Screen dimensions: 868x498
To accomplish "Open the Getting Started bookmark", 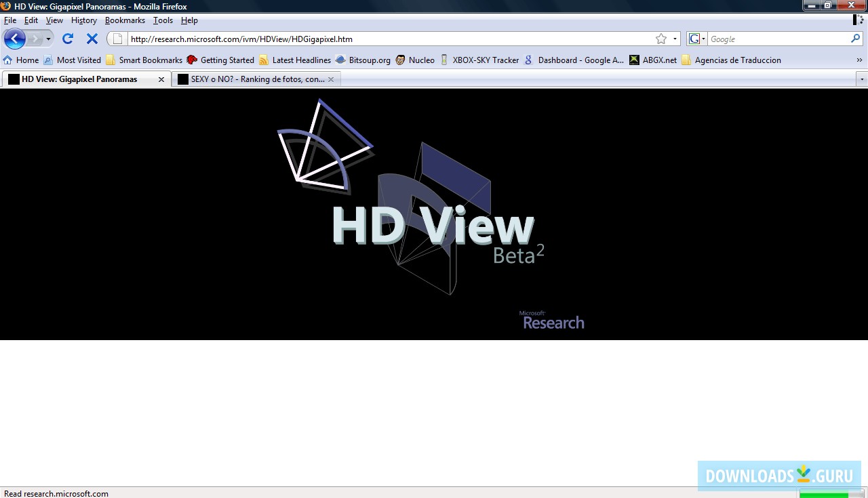I will click(220, 60).
